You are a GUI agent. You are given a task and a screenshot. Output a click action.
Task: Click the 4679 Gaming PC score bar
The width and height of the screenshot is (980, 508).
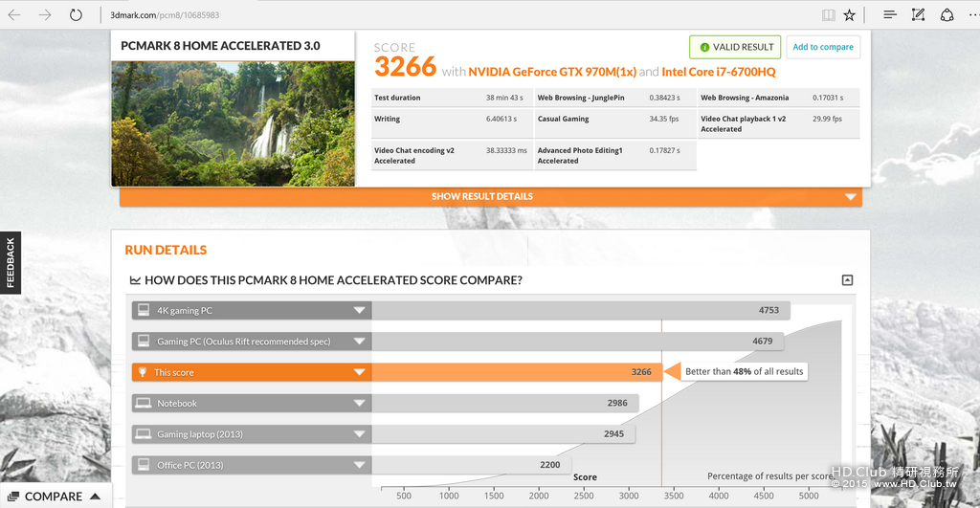pyautogui.click(x=577, y=342)
